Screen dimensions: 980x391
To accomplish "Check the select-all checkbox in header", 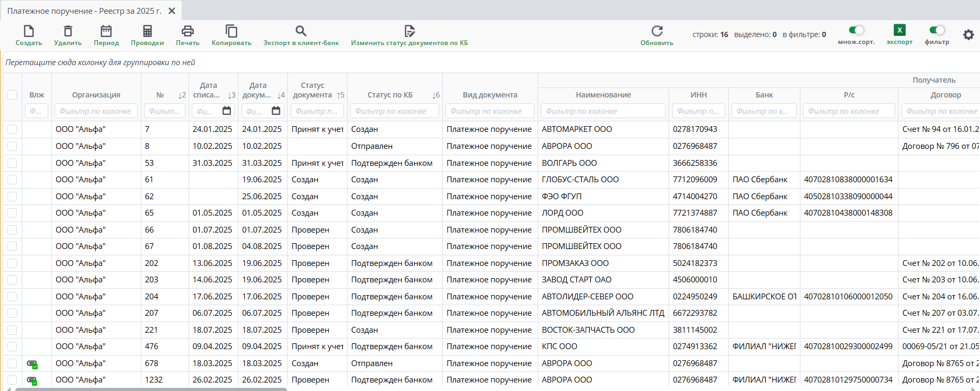I will pos(12,95).
